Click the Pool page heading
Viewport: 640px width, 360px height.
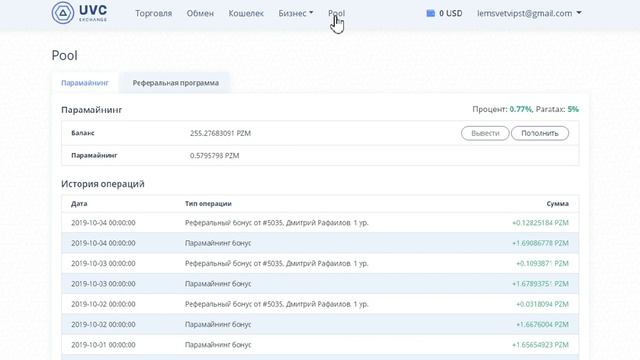coord(64,56)
